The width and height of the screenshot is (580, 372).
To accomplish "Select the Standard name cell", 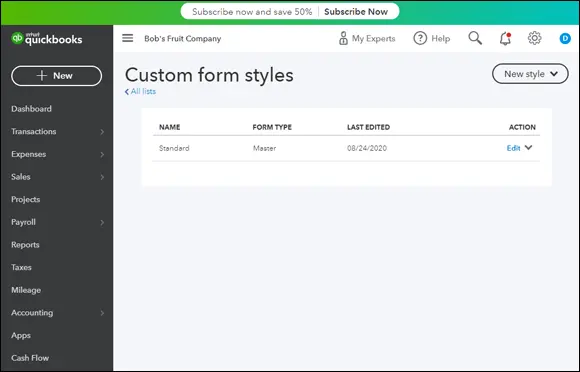I will [x=174, y=148].
